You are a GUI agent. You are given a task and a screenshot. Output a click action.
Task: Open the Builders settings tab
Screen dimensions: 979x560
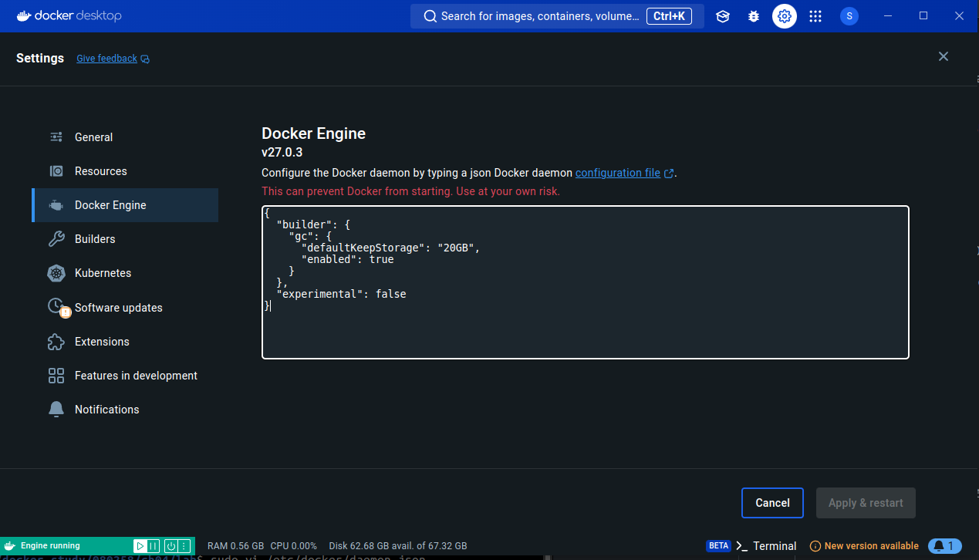coord(125,239)
